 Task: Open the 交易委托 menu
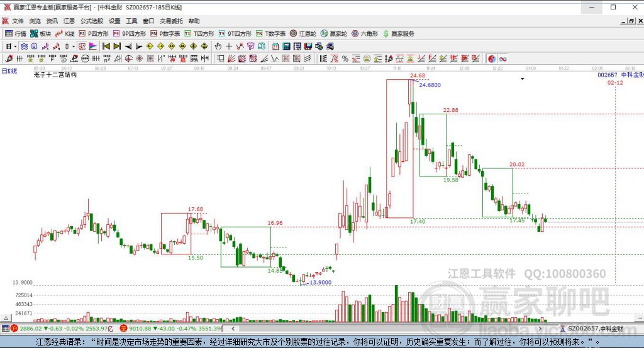[170, 21]
